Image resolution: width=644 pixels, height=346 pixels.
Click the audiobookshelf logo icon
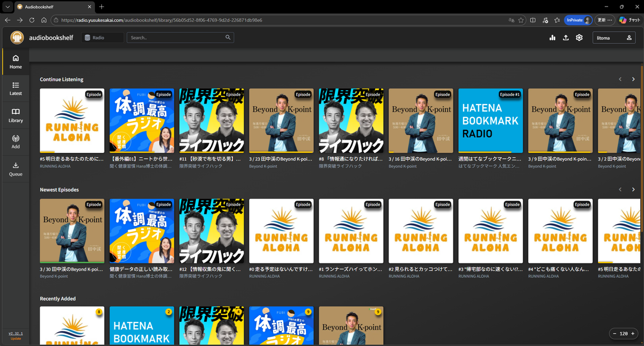point(17,38)
